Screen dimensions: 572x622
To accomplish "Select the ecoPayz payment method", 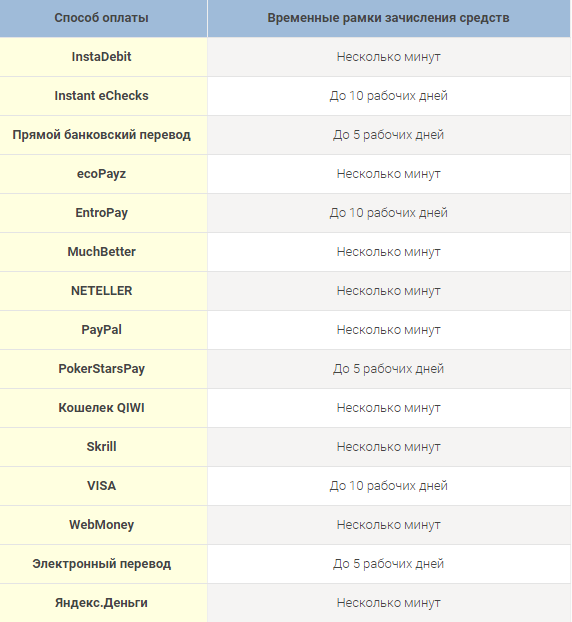I will point(101,174).
